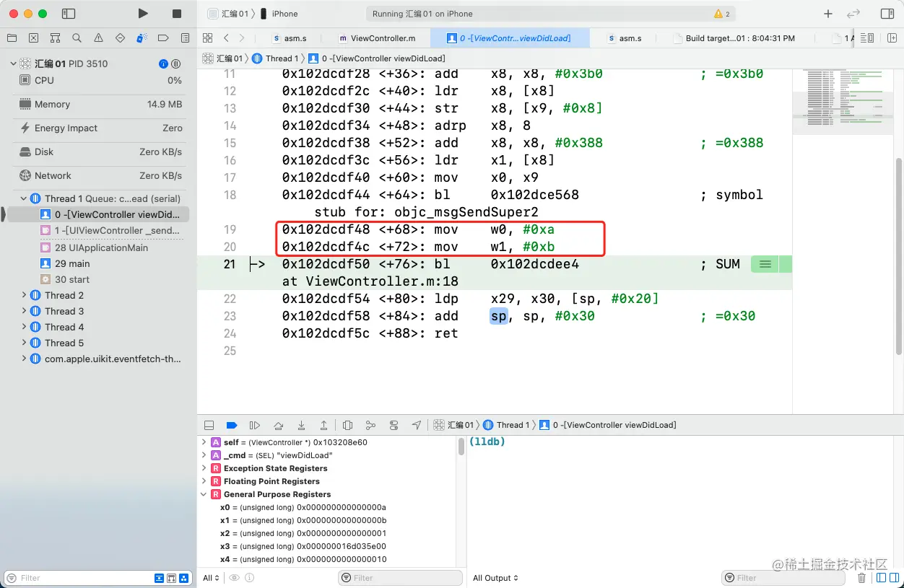The width and height of the screenshot is (904, 588).
Task: Expand Thread 4
Action: pyautogui.click(x=24, y=327)
